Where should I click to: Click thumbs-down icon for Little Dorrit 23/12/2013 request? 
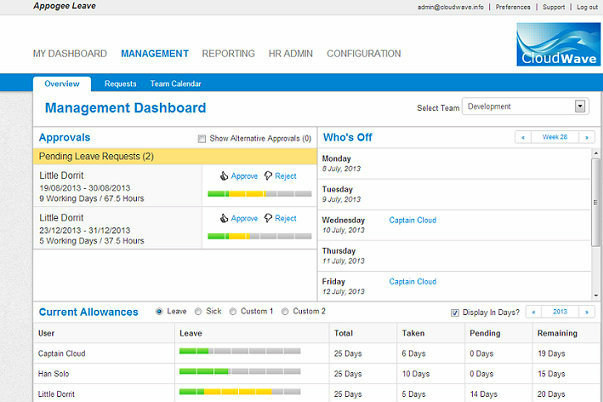268,219
